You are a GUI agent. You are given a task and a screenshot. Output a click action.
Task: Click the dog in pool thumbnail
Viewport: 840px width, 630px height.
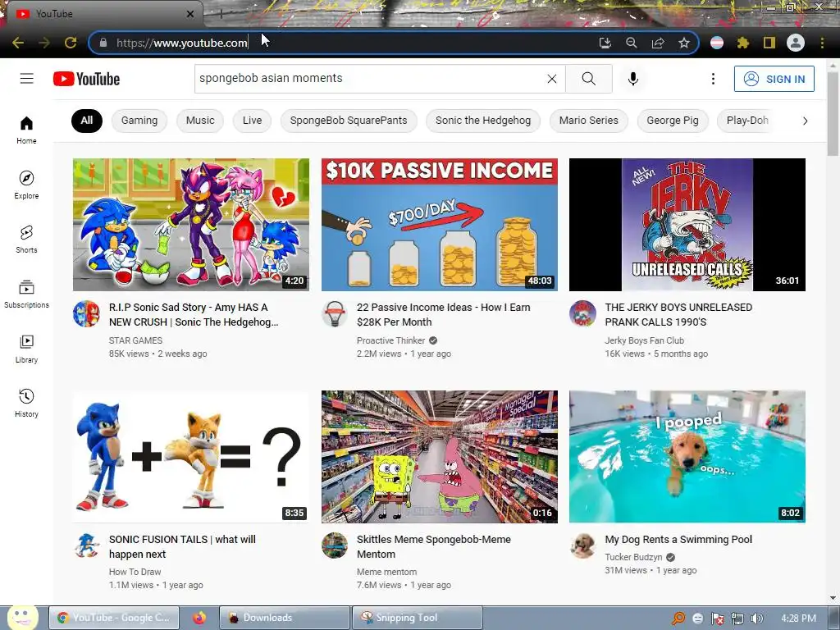pyautogui.click(x=687, y=456)
